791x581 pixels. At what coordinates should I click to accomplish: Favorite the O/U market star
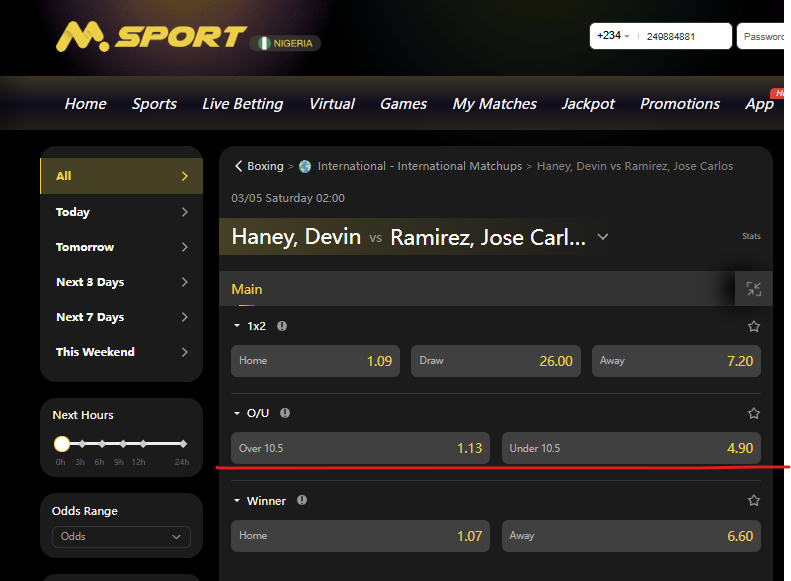754,413
